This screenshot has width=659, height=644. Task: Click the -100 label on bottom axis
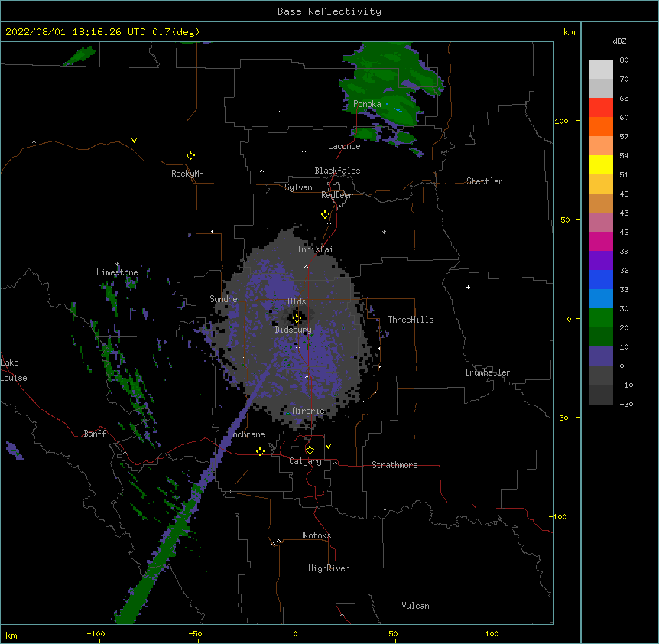[96, 633]
